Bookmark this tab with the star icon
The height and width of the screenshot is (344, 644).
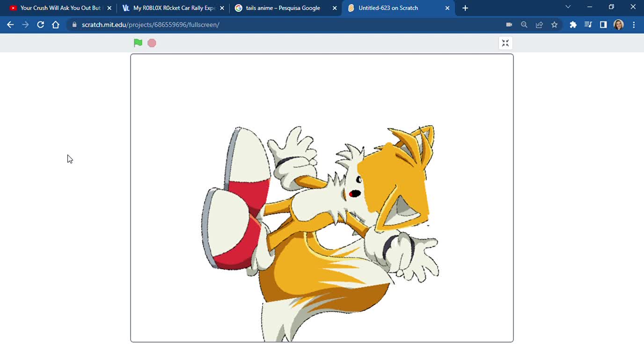coord(555,25)
